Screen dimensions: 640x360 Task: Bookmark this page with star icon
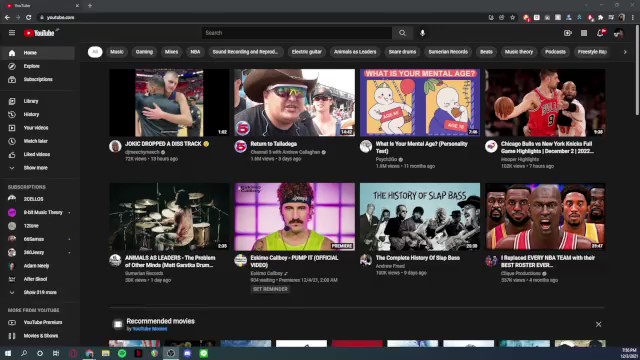(513, 18)
